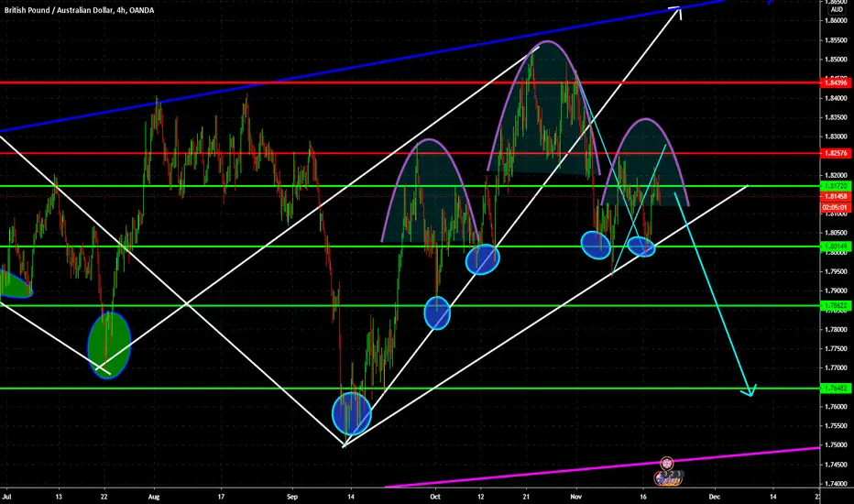Viewport: 854px width, 504px height.
Task: Click the Sep label on time axis
Action: [x=292, y=497]
